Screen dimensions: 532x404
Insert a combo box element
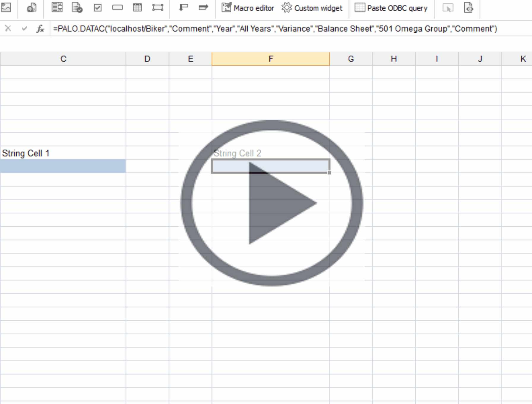tap(118, 8)
